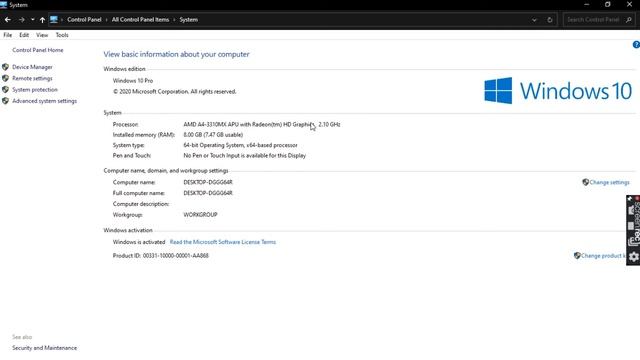
Task: Restore down the System window
Action: pos(608,5)
